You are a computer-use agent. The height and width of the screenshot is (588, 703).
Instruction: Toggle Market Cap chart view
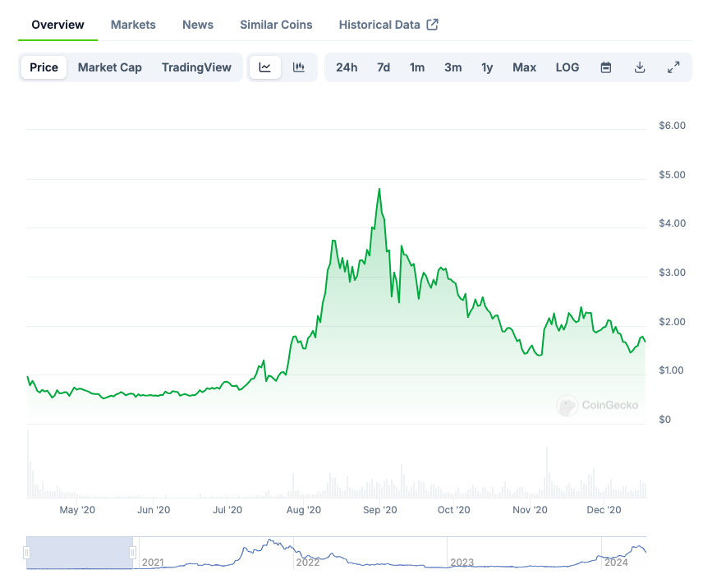click(110, 67)
